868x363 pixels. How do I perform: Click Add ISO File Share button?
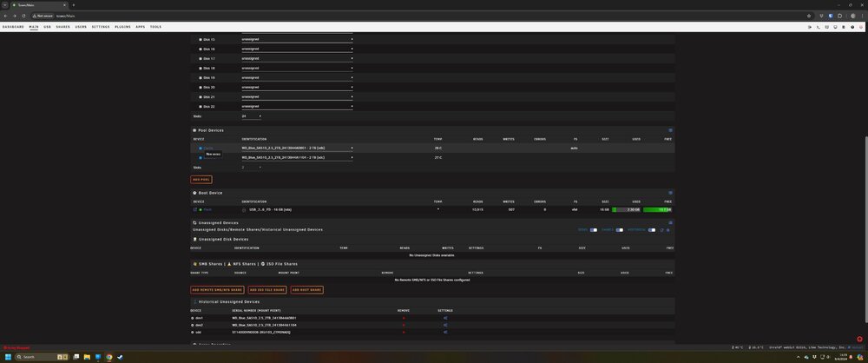pyautogui.click(x=266, y=290)
